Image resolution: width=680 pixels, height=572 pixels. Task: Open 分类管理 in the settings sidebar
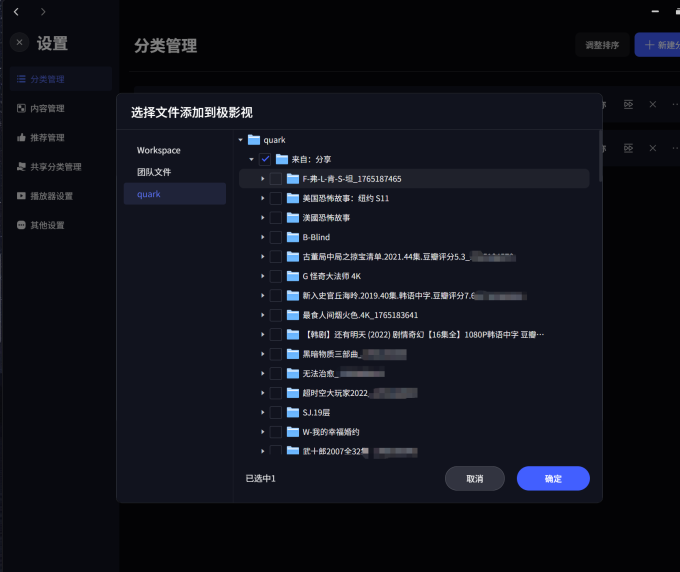(61, 79)
